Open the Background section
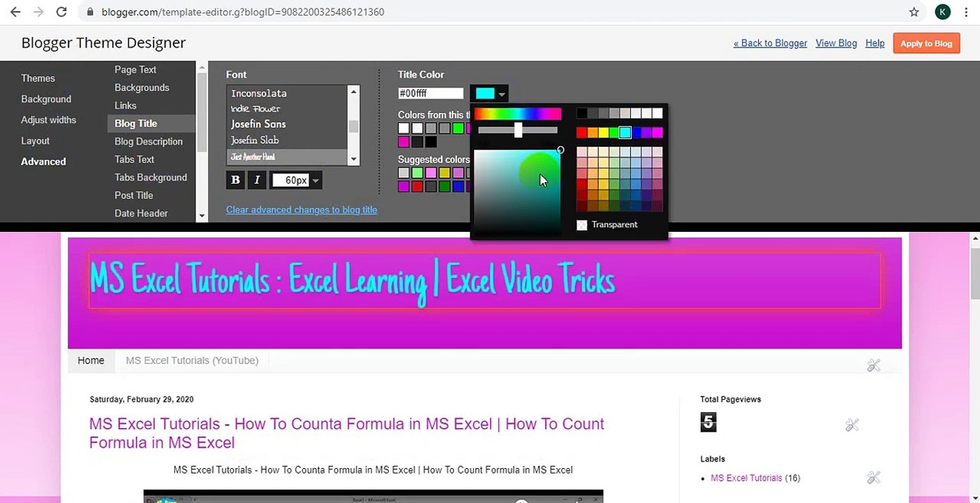This screenshot has width=980, height=503. click(x=46, y=99)
